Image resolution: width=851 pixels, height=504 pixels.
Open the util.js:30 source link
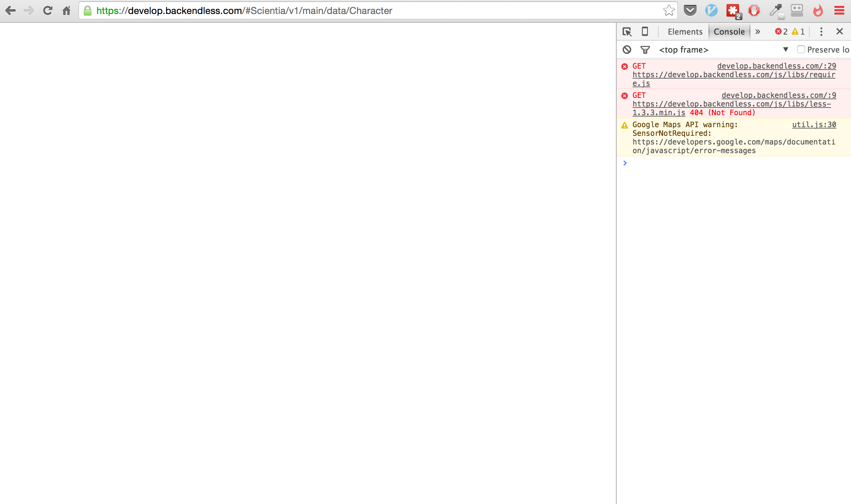coord(814,125)
